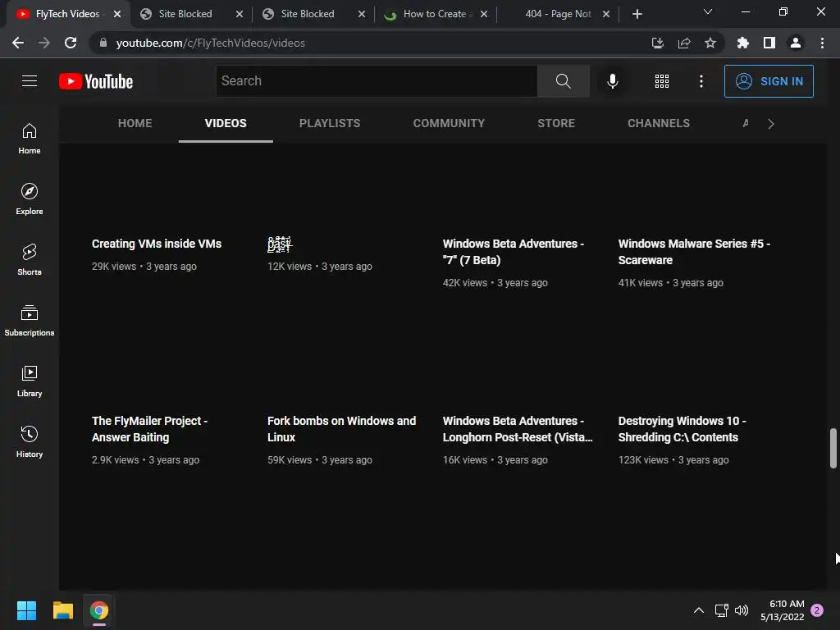The height and width of the screenshot is (630, 840).
Task: Open network icon in system tray
Action: tap(721, 610)
